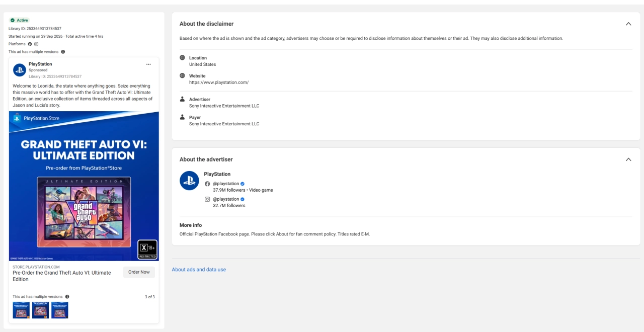The image size is (644, 332).
Task: Click the info icon beside the lower multiple versions label
Action: pos(67,297)
